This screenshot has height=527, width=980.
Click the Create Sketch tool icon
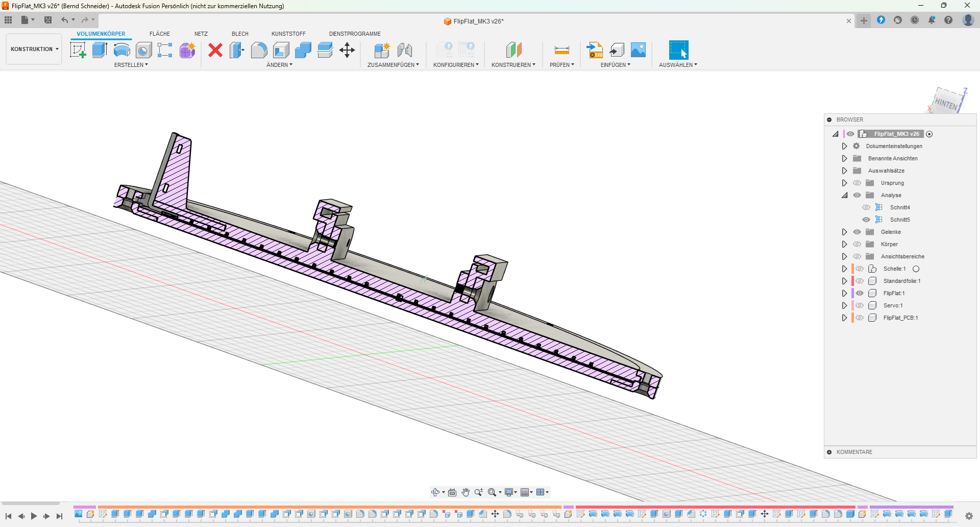(x=78, y=50)
